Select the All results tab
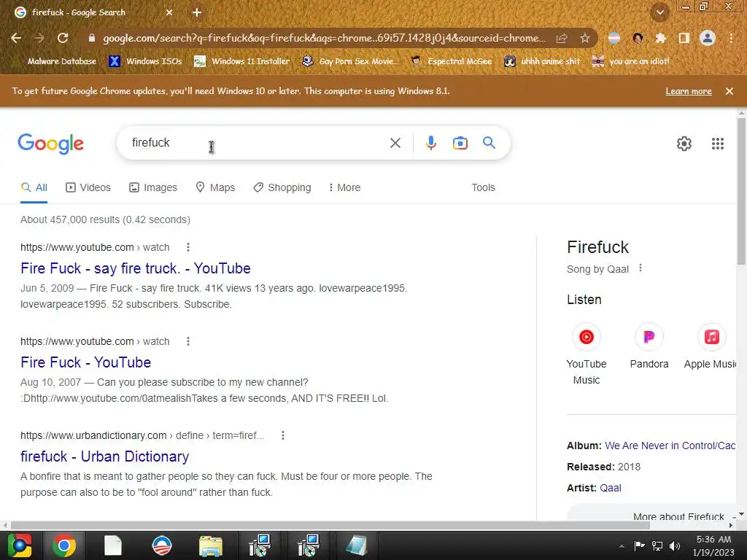 point(34,187)
